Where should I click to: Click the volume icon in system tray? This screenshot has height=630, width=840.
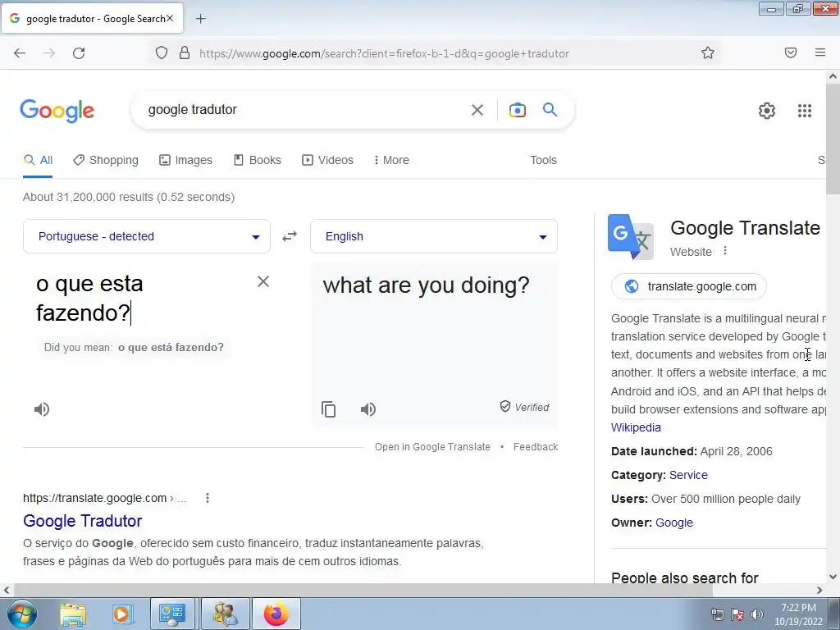pyautogui.click(x=757, y=614)
